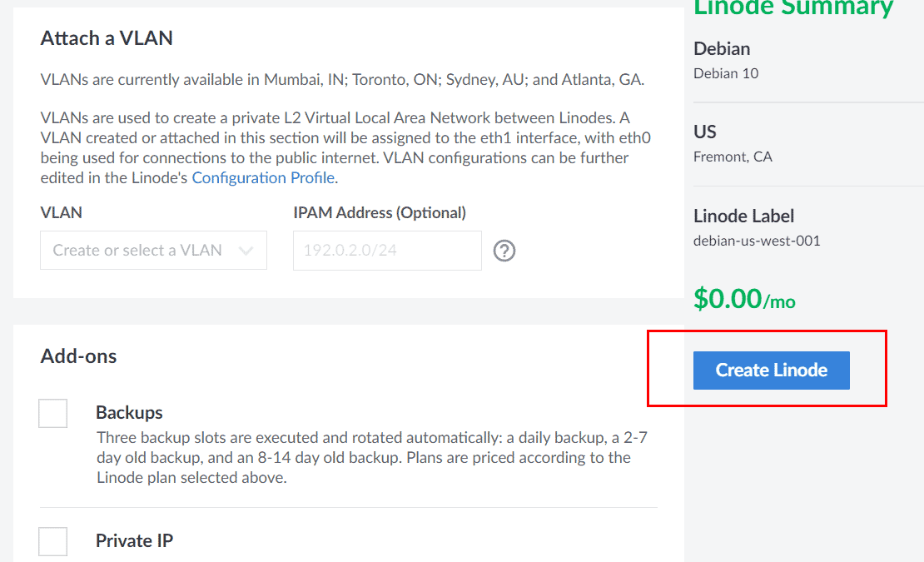Select the debian-us-west-001 label value
Viewport: 924px width, 562px height.
pos(757,241)
